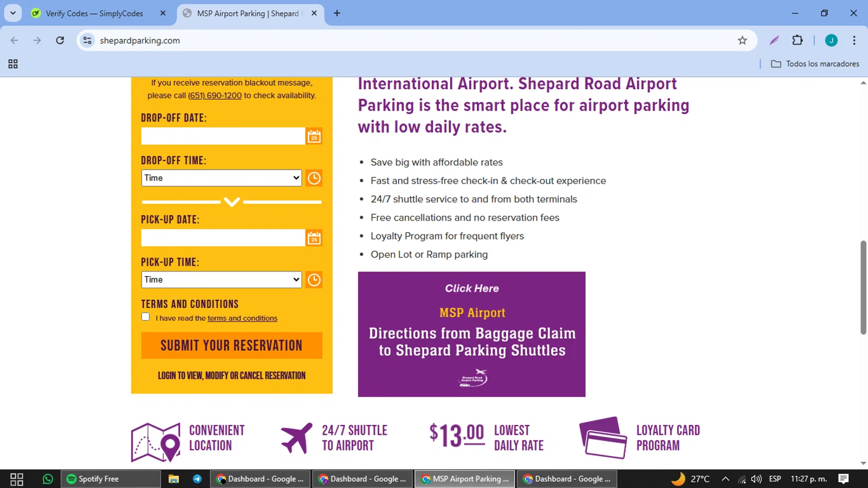Click login to view, modify or cancel reservation
Screen dimensions: 868x488
tap(231, 376)
